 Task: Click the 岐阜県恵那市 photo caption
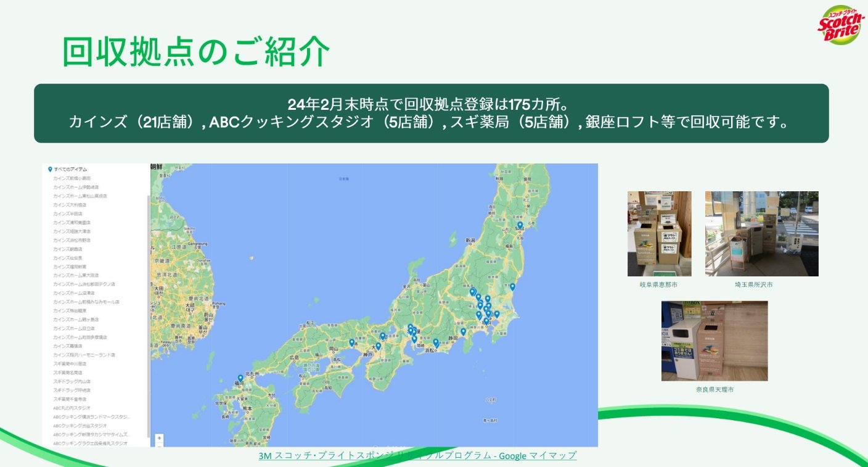pos(658,285)
